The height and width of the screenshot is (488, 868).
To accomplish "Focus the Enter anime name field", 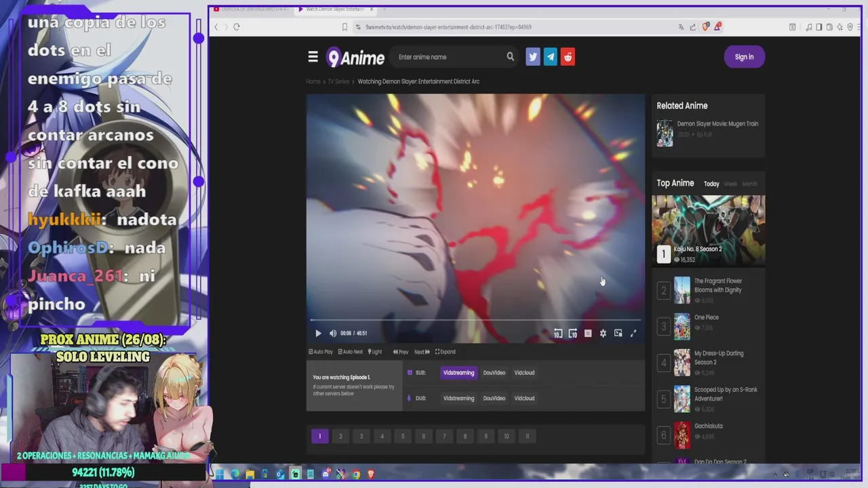I will [449, 57].
